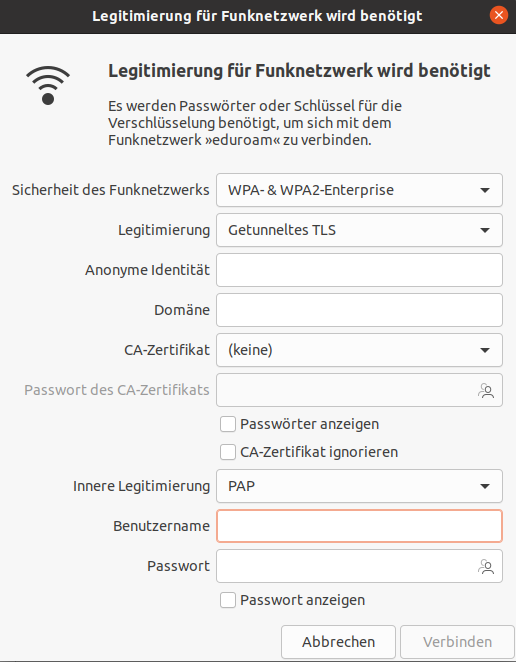This screenshot has width=516, height=662.
Task: Open Sicherheit des Funknetzwerks dropdown
Action: (359, 190)
